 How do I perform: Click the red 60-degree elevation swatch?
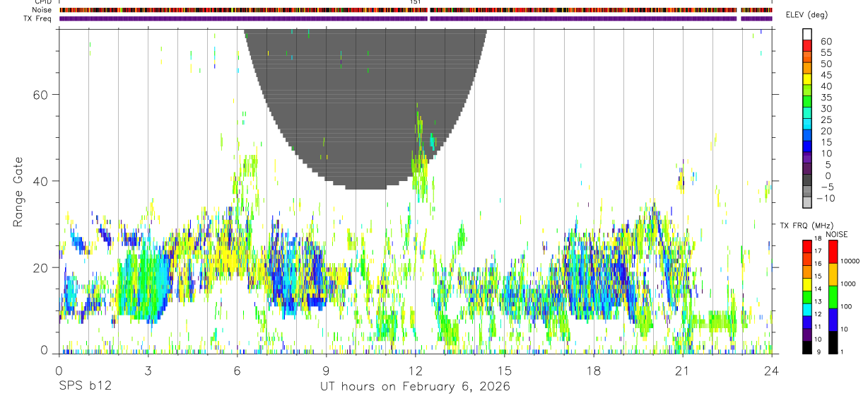pos(807,45)
